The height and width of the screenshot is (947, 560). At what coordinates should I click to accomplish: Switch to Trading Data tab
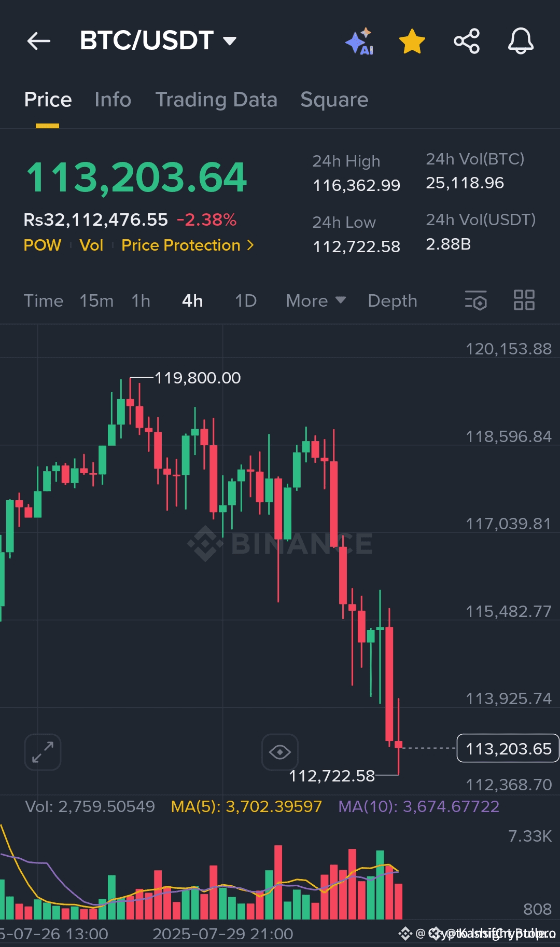216,100
